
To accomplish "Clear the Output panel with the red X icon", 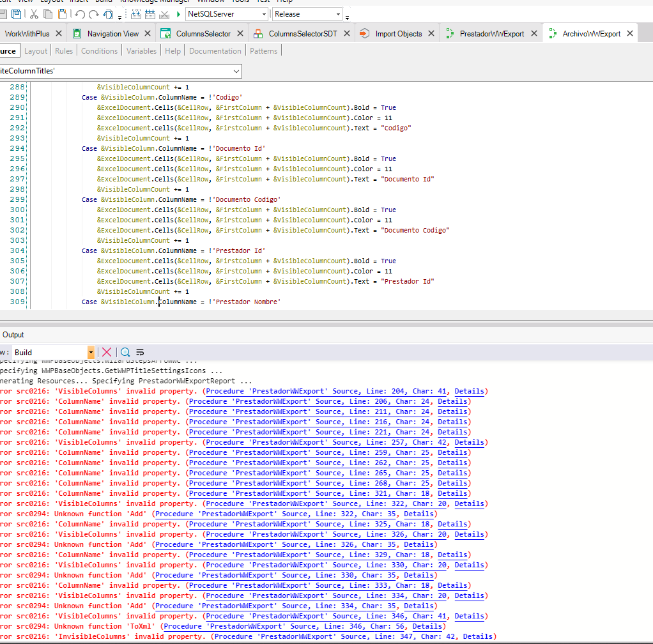I will 107,352.
